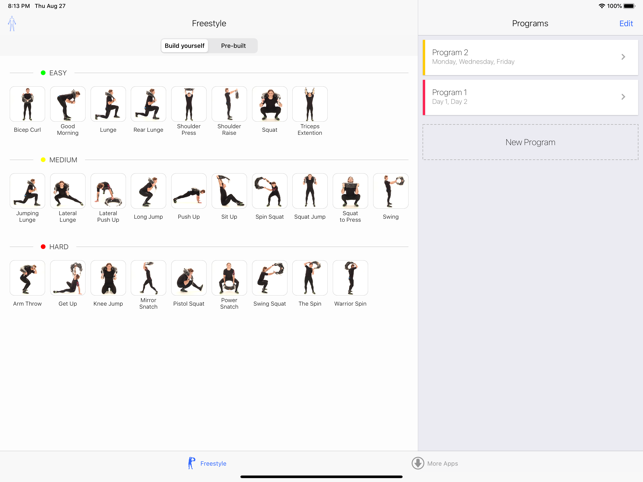This screenshot has width=643, height=482.
Task: Select the Bicep Curl exercise icon
Action: 27,105
